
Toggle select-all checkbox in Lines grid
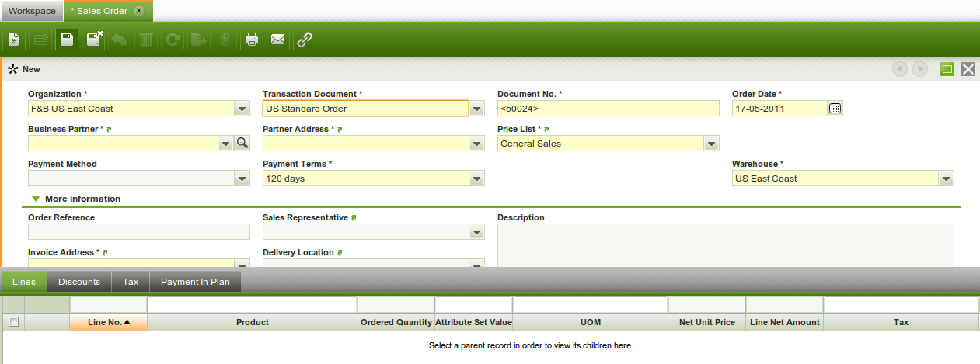tap(13, 322)
